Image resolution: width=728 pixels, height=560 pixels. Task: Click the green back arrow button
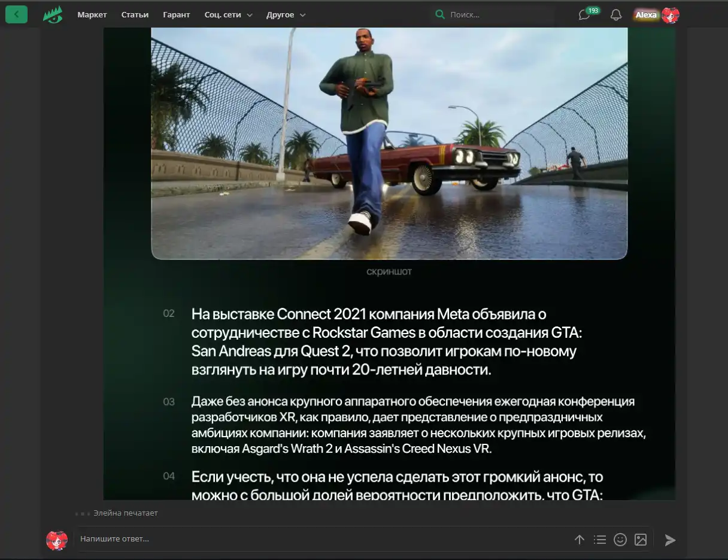point(16,14)
